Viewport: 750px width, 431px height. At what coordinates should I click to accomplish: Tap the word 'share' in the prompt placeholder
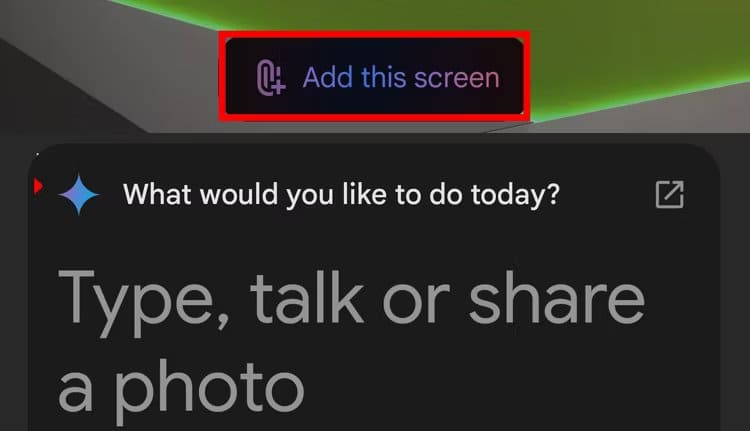point(557,297)
